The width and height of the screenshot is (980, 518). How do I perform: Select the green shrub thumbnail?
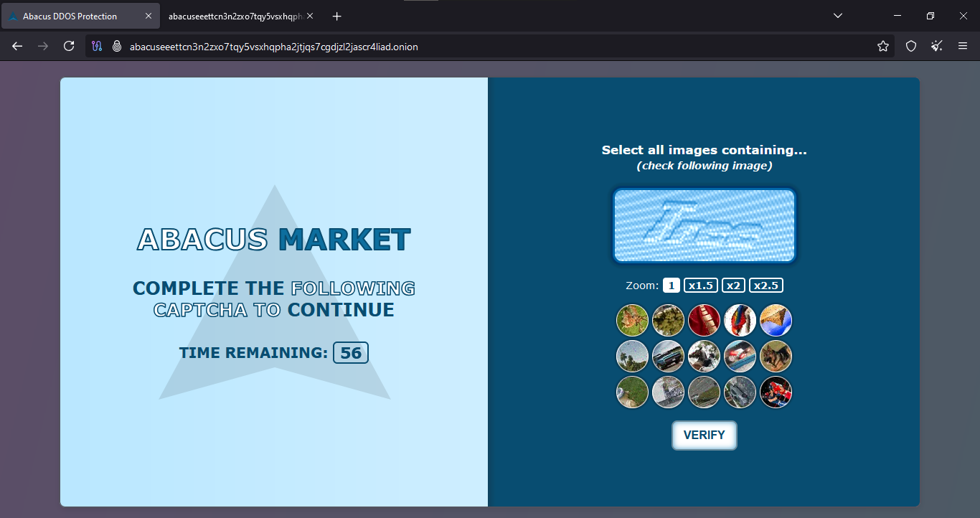pyautogui.click(x=668, y=320)
